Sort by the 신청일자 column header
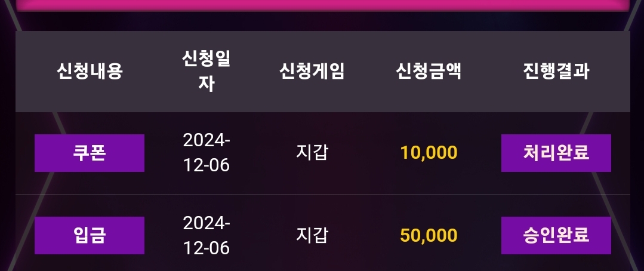644x271 pixels. pos(206,72)
